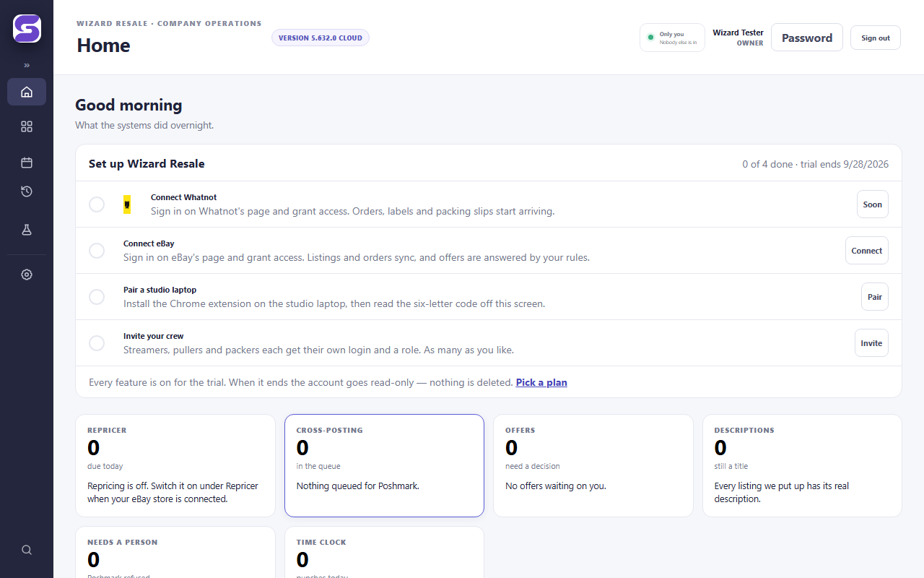Click the Wizard Resale Company Operations breadcrumb

click(169, 23)
